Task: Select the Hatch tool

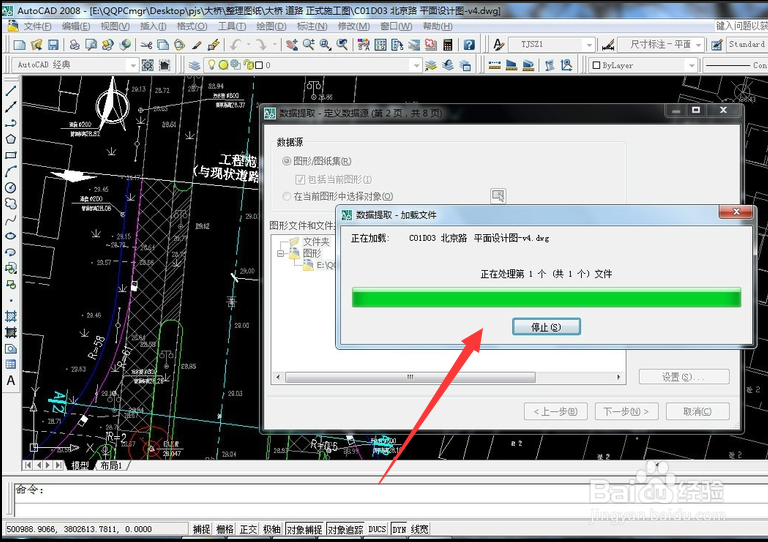Action: tap(11, 316)
